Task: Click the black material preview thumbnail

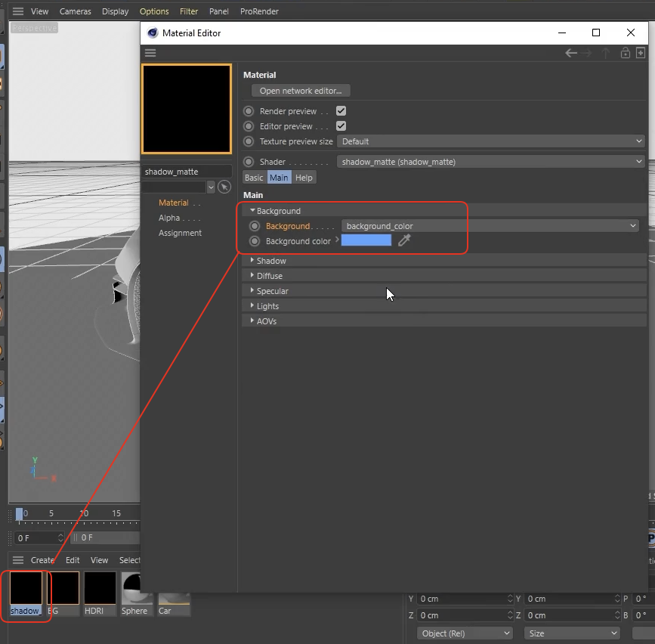Action: point(187,109)
